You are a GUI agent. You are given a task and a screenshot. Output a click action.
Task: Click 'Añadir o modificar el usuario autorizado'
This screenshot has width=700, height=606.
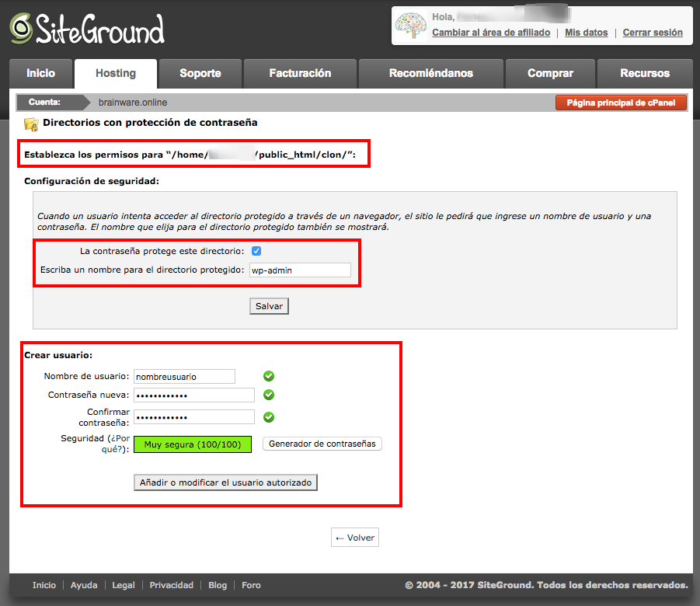coord(225,482)
